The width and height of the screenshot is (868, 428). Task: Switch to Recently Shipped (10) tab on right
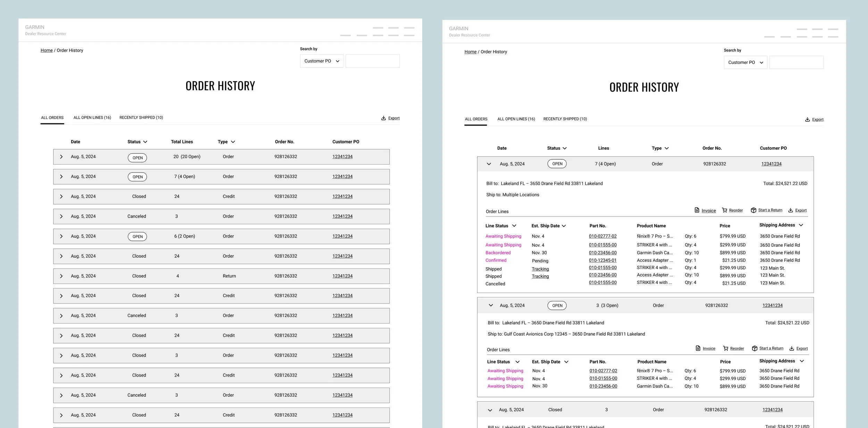tap(565, 119)
